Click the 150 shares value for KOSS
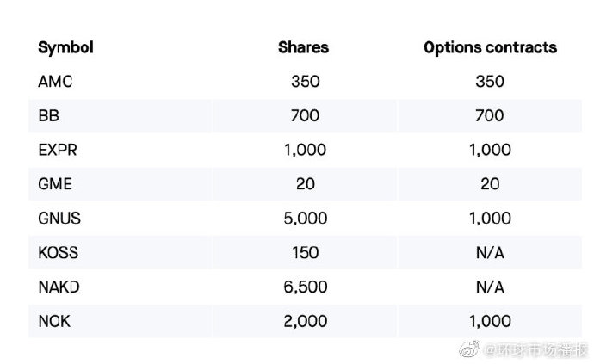594x364 pixels. pyautogui.click(x=305, y=253)
